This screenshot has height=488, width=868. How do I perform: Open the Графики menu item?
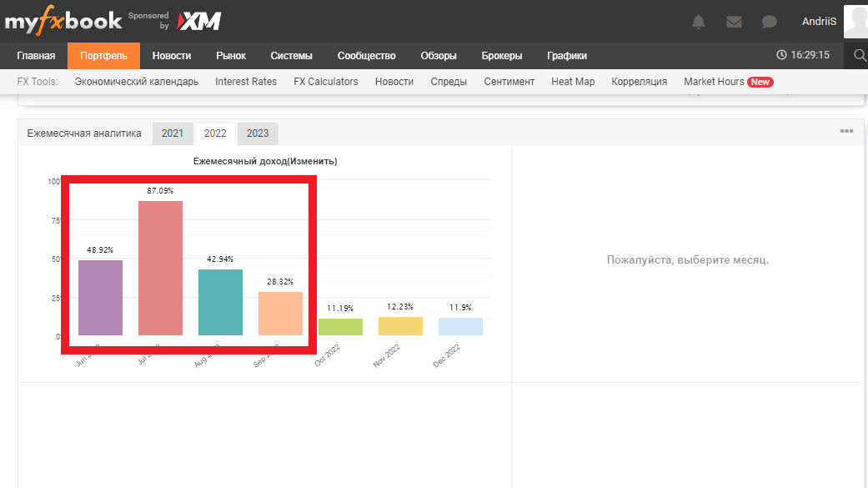pyautogui.click(x=567, y=56)
